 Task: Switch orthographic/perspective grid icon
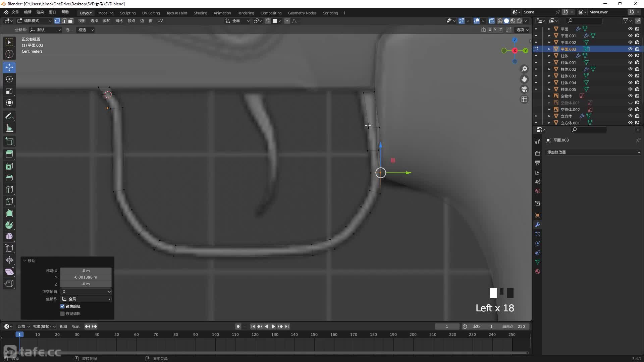coord(524,99)
